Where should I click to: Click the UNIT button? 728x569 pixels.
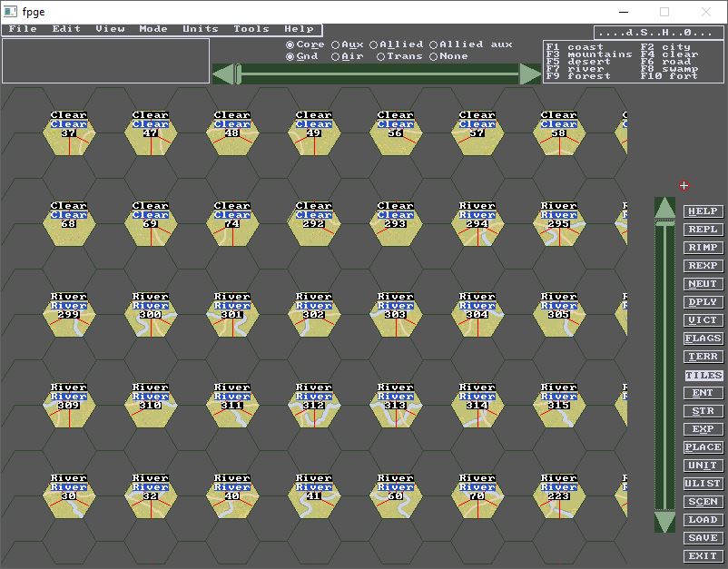(703, 466)
